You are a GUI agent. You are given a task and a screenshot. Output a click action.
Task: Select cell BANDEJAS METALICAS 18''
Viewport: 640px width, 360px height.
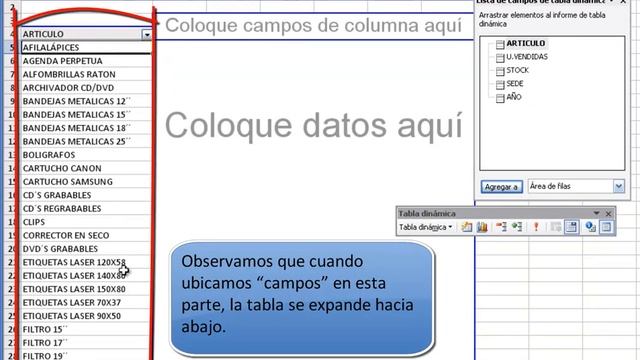[86, 128]
